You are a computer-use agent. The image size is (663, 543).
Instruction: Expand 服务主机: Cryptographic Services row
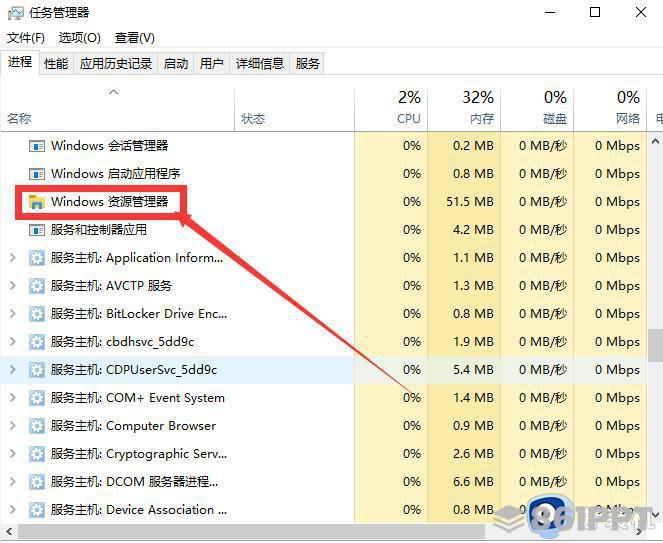coord(13,453)
